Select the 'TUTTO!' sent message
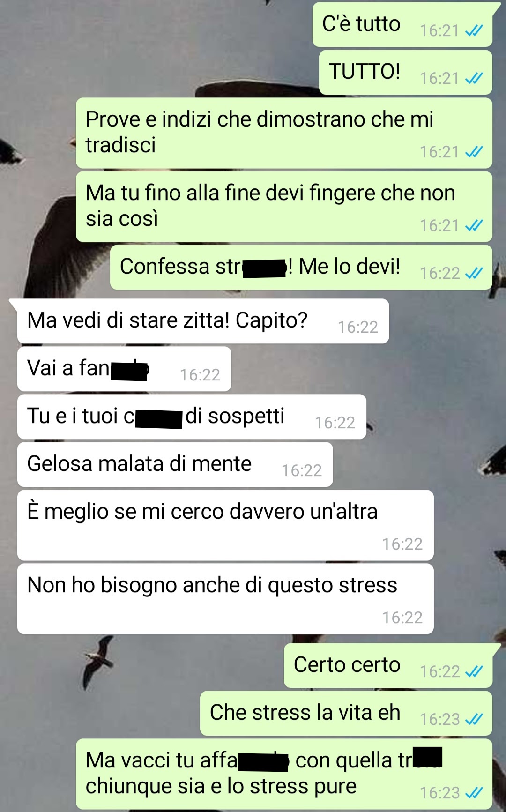 click(406, 73)
